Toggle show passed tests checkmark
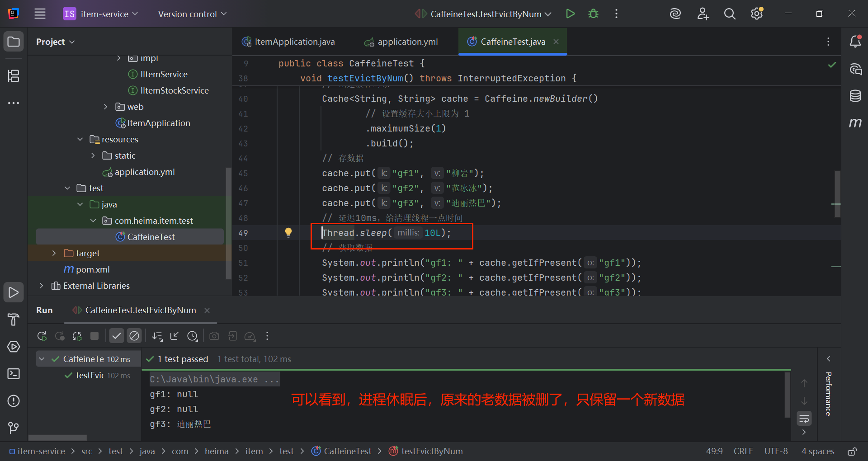This screenshot has height=461, width=868. click(x=117, y=336)
